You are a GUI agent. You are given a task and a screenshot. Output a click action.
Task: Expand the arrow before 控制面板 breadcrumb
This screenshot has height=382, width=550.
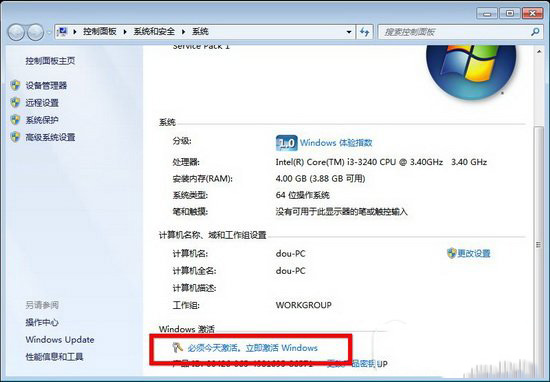pyautogui.click(x=75, y=32)
